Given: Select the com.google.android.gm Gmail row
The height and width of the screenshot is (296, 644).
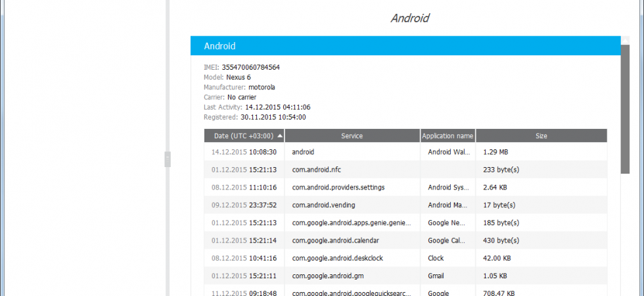Looking at the screenshot, I should tap(405, 276).
